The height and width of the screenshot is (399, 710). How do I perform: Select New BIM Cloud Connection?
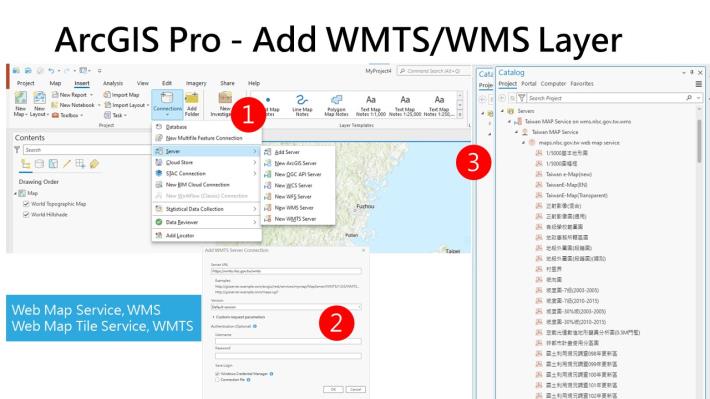coord(207,185)
